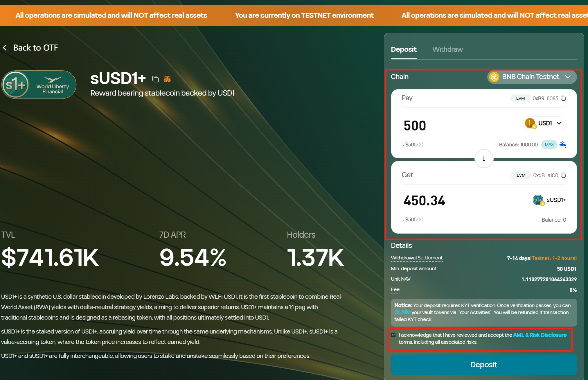Click the 50 USD1 minimum deposit value

567,269
